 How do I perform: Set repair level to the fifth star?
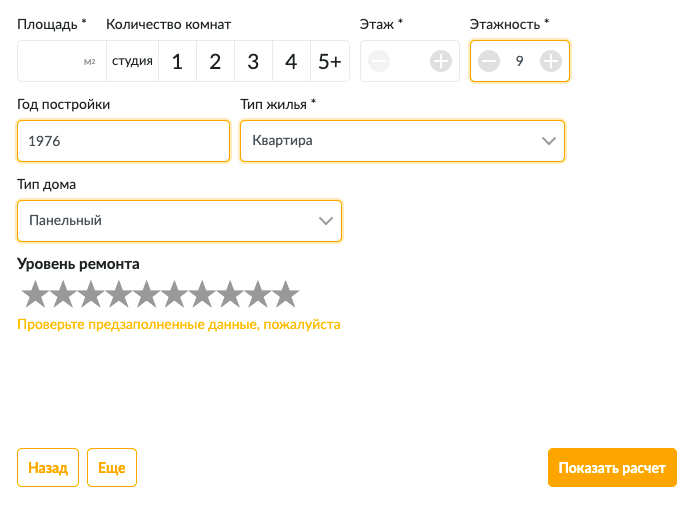tap(147, 294)
